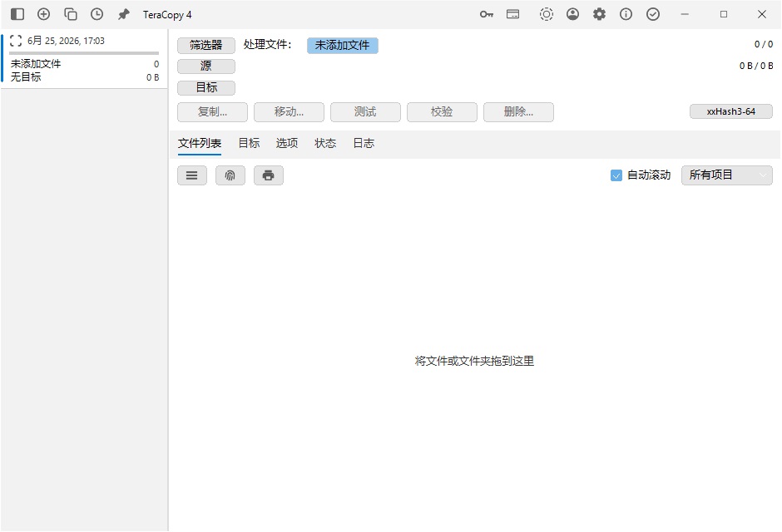Click the card payment icon

tap(512, 14)
